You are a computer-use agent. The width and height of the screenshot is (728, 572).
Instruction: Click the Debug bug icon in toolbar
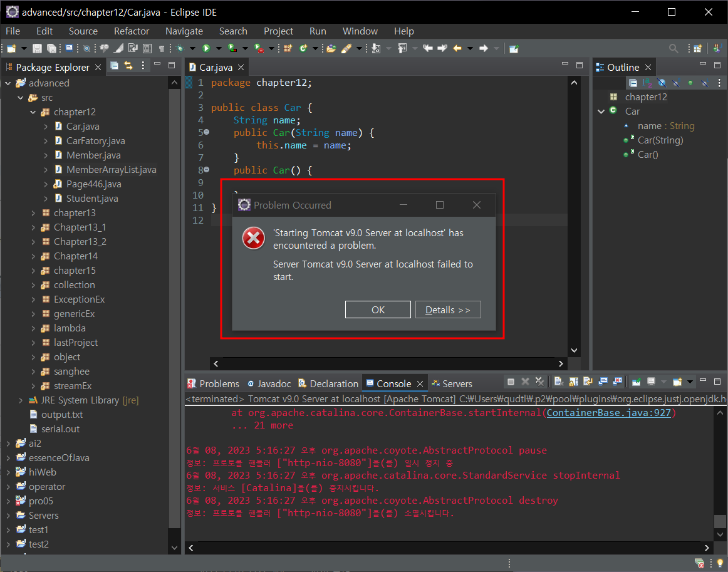pyautogui.click(x=180, y=48)
